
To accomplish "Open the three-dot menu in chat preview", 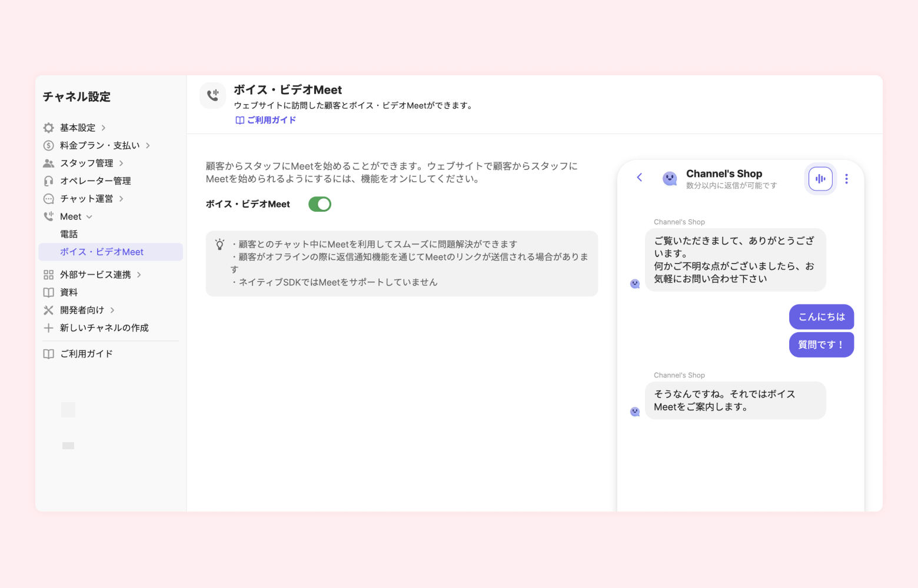I will (x=846, y=179).
